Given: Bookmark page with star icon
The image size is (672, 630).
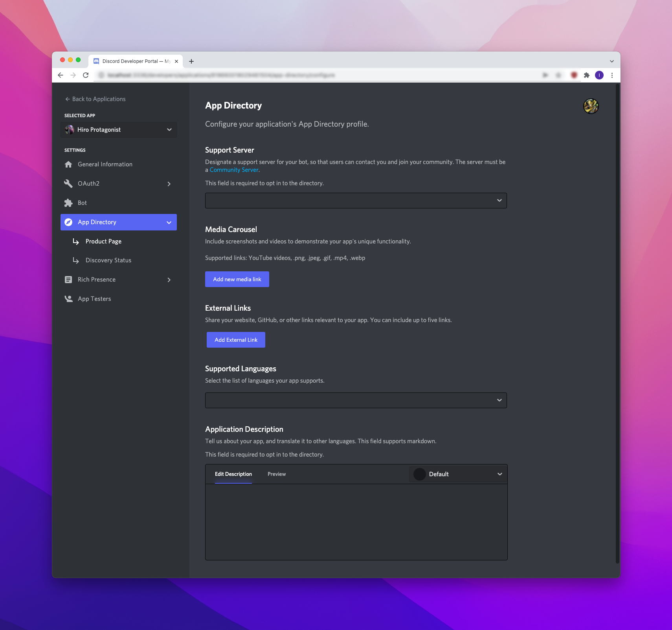Looking at the screenshot, I should pyautogui.click(x=558, y=75).
